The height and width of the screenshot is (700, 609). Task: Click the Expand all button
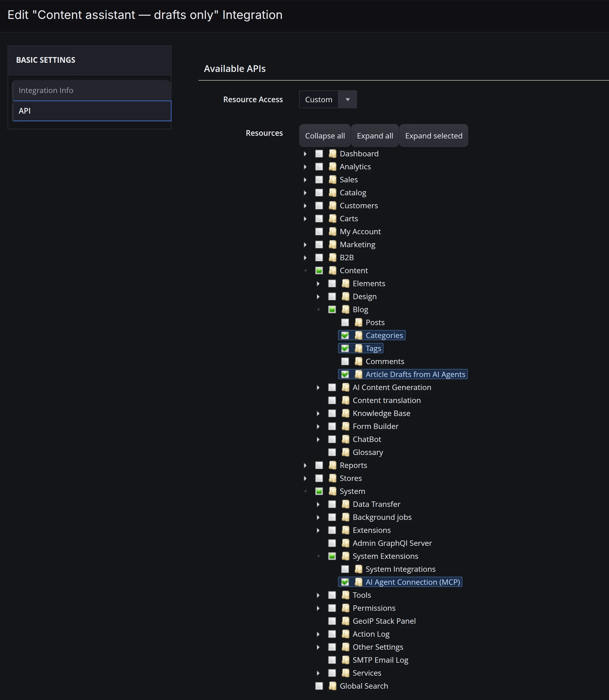[x=375, y=136]
